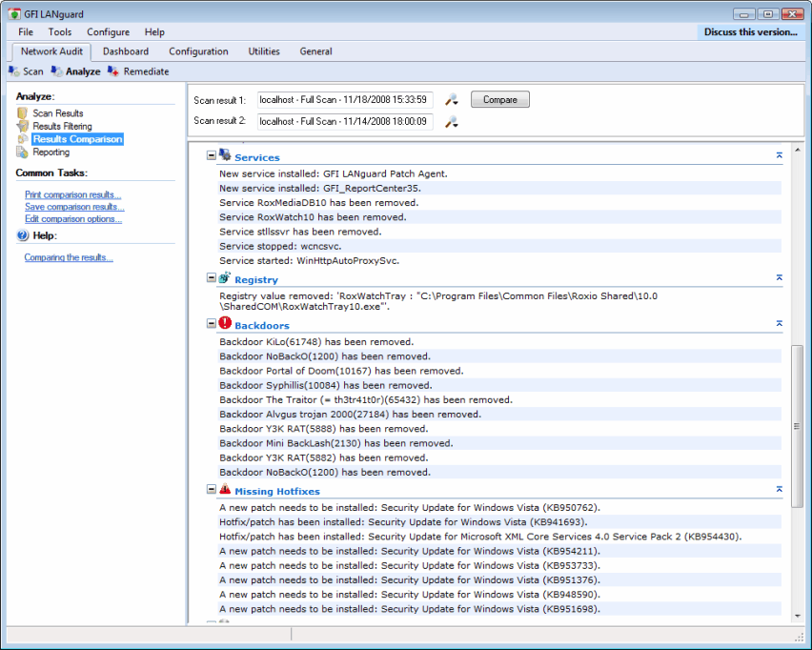
Task: Switch to the Configuration tab
Action: point(198,51)
